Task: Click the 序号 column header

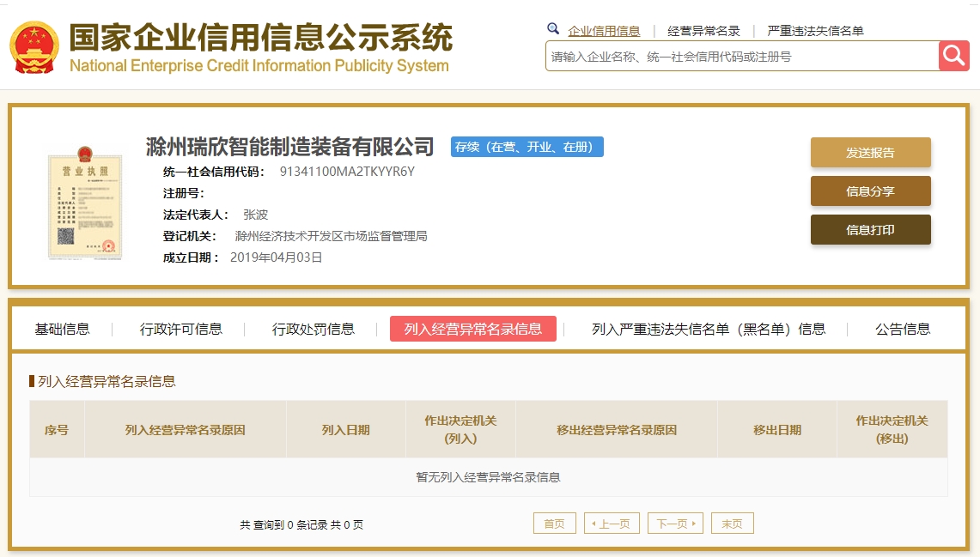Action: click(57, 430)
